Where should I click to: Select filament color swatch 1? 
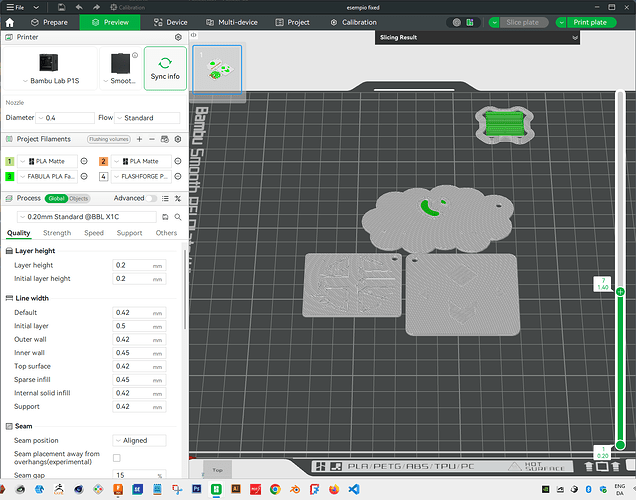click(10, 161)
